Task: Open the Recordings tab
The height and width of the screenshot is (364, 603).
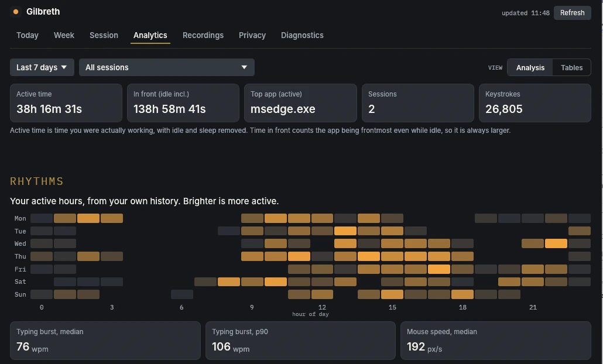Action: click(x=203, y=35)
